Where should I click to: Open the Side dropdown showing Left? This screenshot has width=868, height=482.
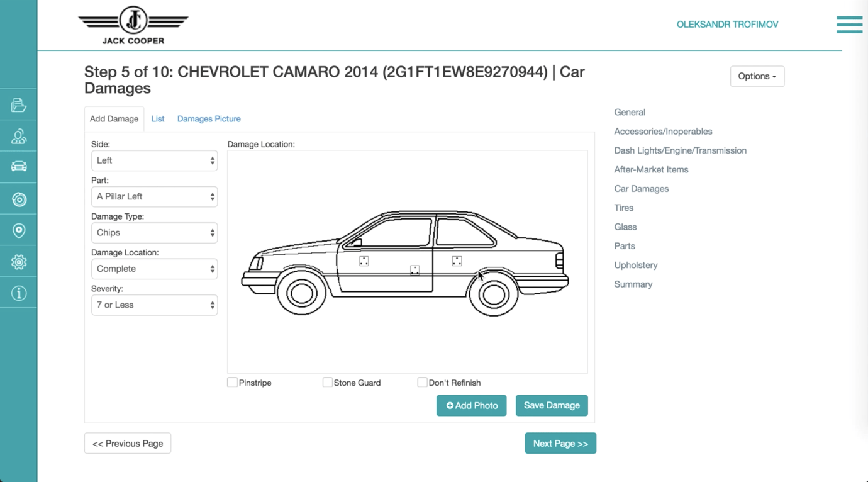pos(154,160)
